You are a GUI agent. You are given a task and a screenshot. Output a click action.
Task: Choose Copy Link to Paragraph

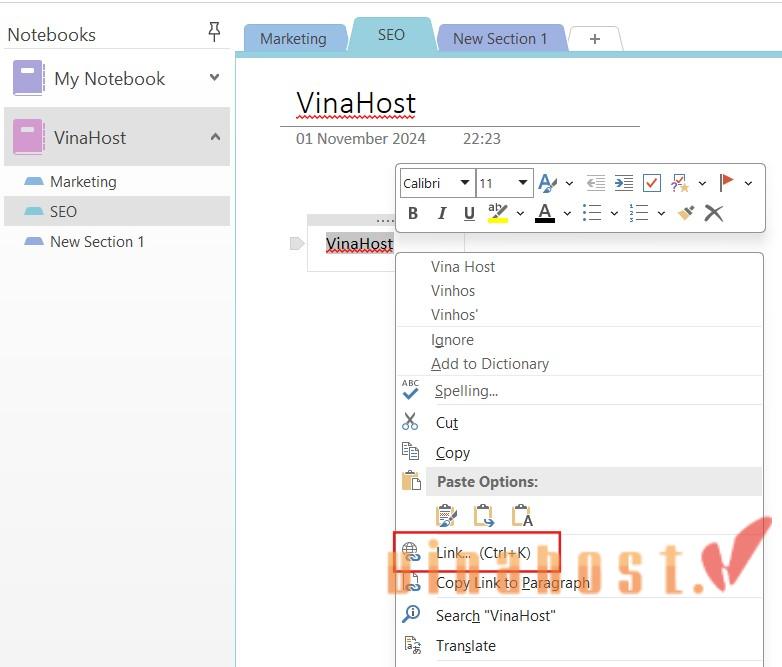point(580,582)
